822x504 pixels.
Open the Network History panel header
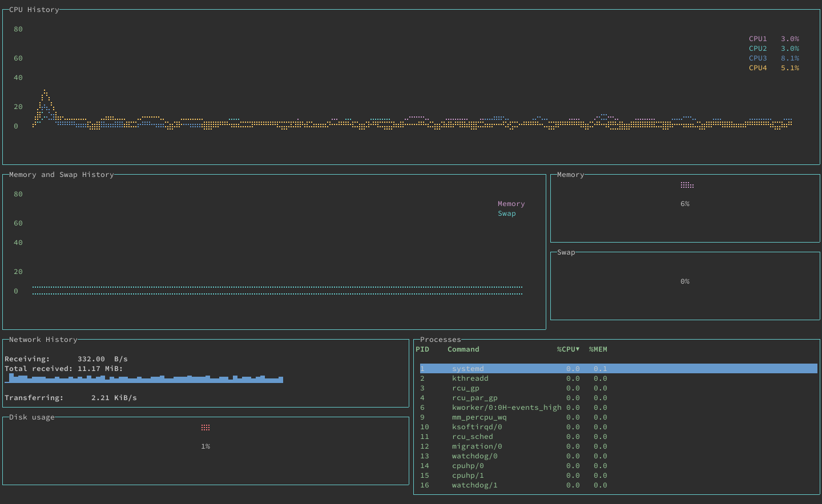[43, 339]
